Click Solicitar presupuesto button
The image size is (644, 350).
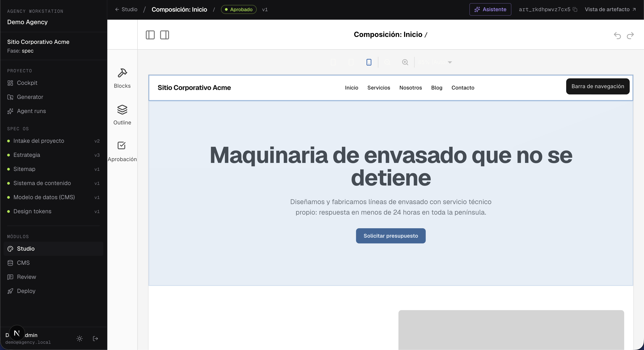[390, 236]
